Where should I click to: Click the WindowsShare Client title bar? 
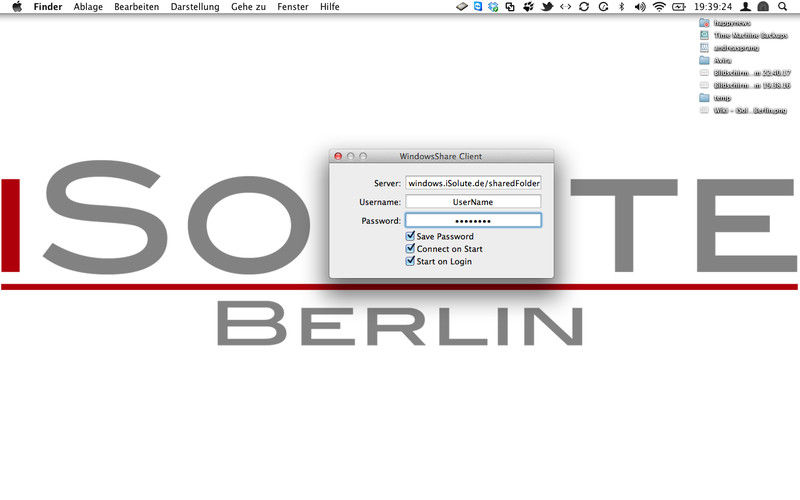click(x=441, y=156)
